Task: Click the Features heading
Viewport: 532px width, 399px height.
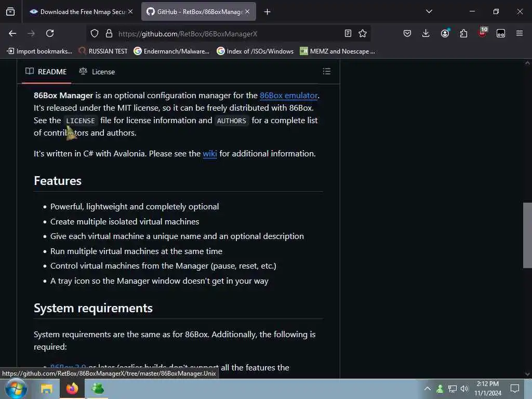Action: point(58,181)
